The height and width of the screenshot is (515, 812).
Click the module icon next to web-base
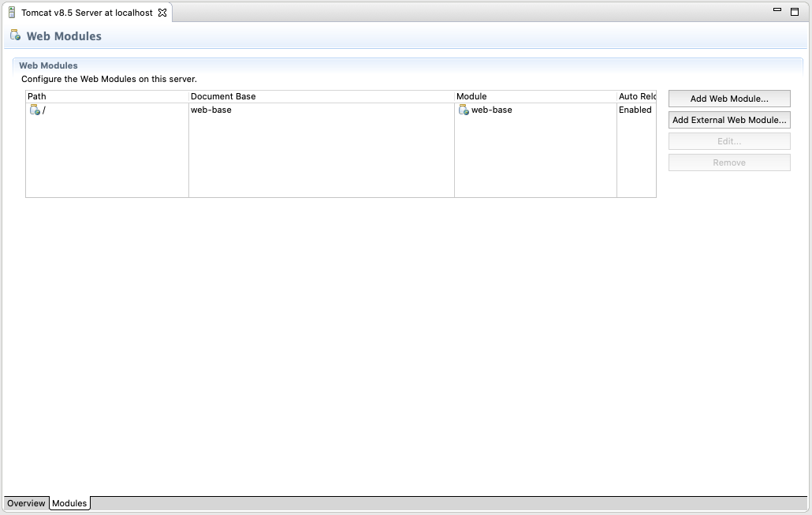click(x=464, y=110)
